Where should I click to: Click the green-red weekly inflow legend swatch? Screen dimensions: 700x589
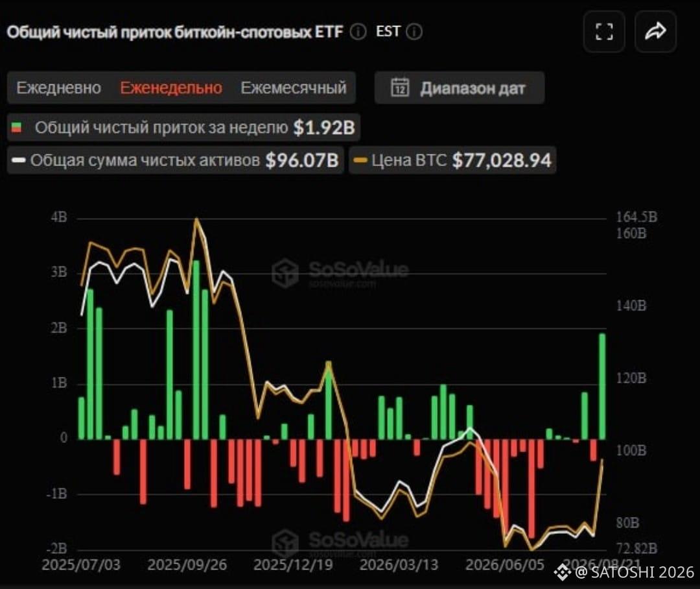(x=16, y=128)
